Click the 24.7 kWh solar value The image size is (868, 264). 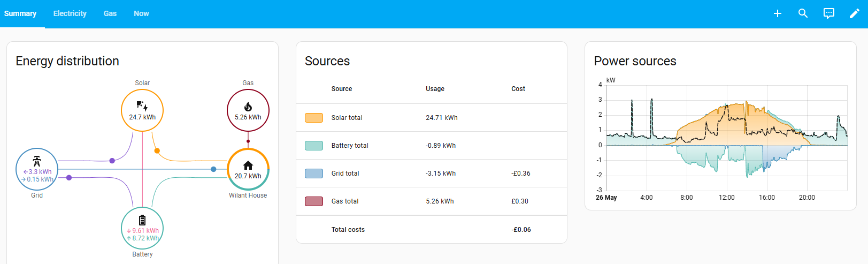(x=142, y=117)
